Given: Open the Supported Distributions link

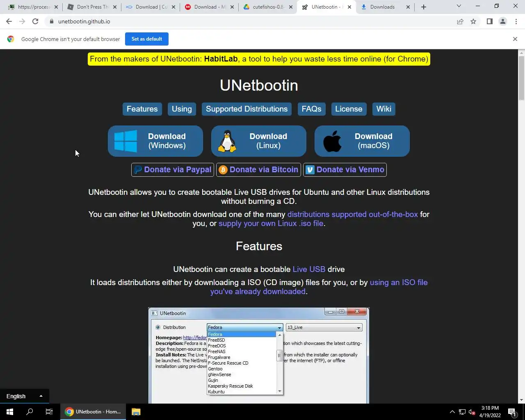Looking at the screenshot, I should (x=247, y=109).
